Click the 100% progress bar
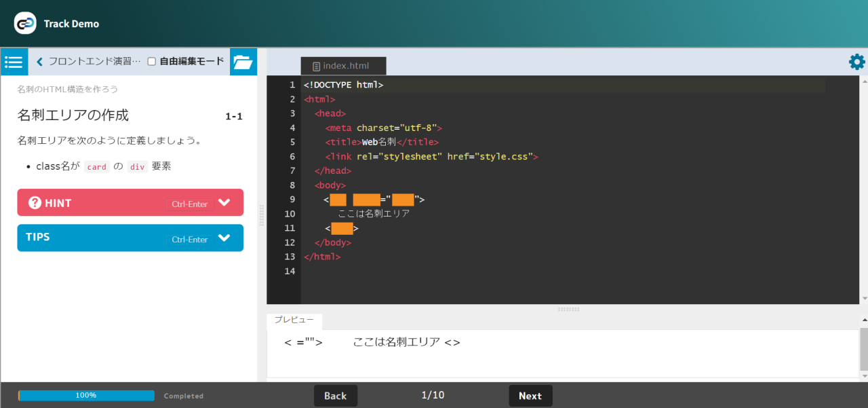The image size is (868, 408). tap(86, 396)
